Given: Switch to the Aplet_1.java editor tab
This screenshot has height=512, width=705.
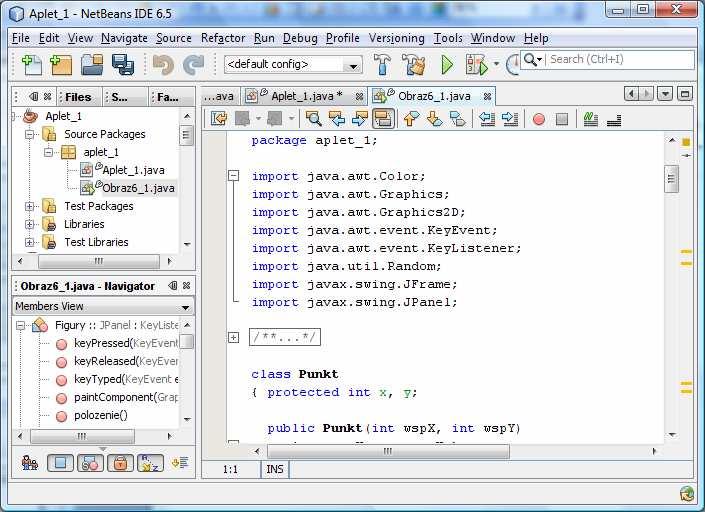Looking at the screenshot, I should pos(303,96).
